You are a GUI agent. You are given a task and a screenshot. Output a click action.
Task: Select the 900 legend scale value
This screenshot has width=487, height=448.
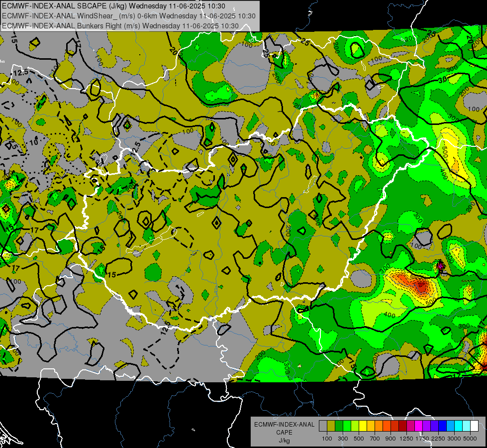390,439
